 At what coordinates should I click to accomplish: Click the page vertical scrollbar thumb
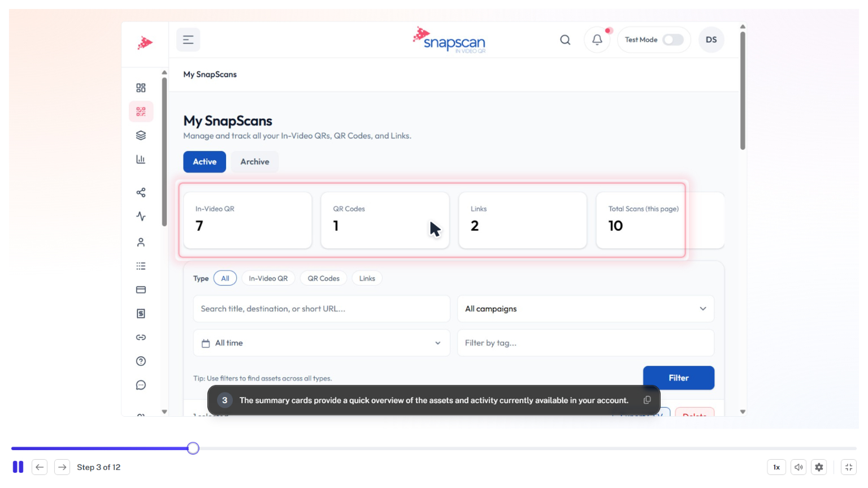coord(743,90)
